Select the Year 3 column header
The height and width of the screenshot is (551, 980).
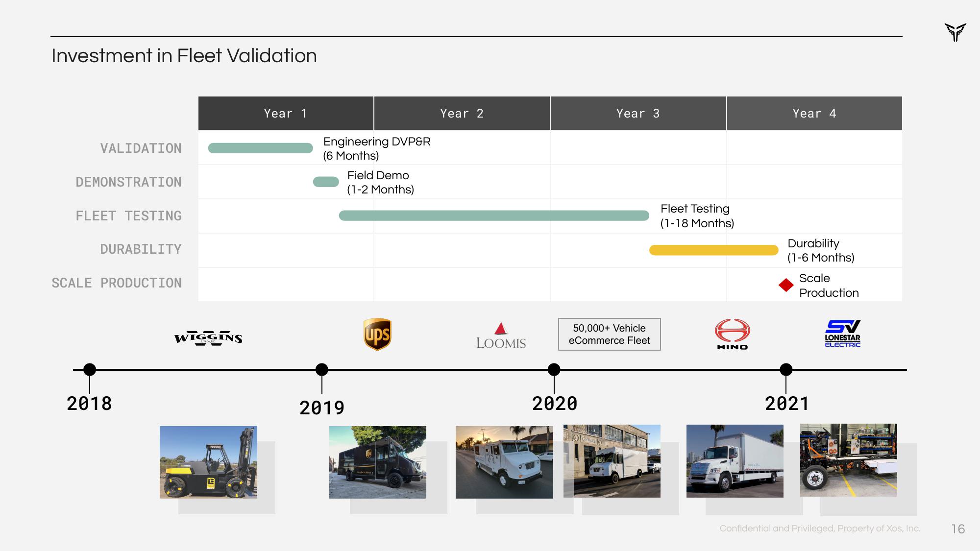[638, 113]
